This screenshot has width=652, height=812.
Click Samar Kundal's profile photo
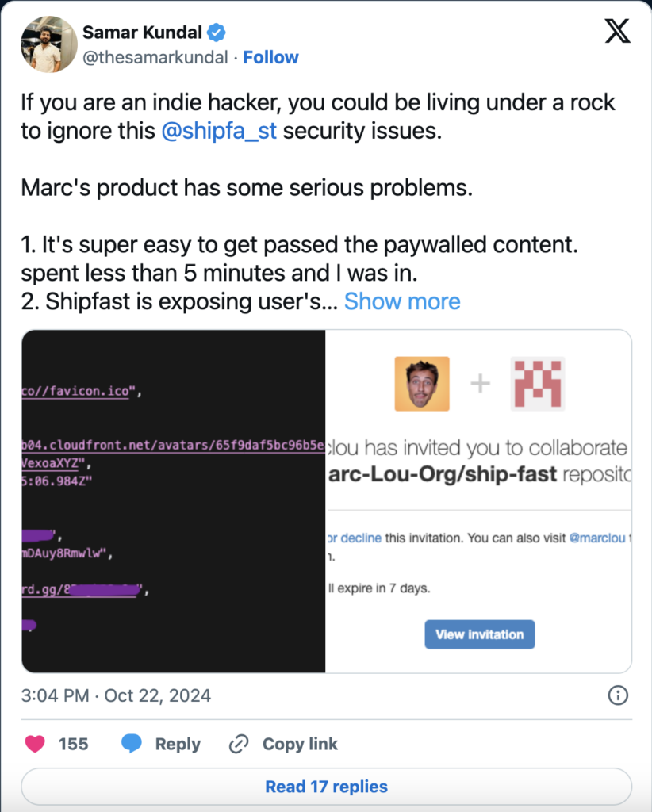point(48,44)
